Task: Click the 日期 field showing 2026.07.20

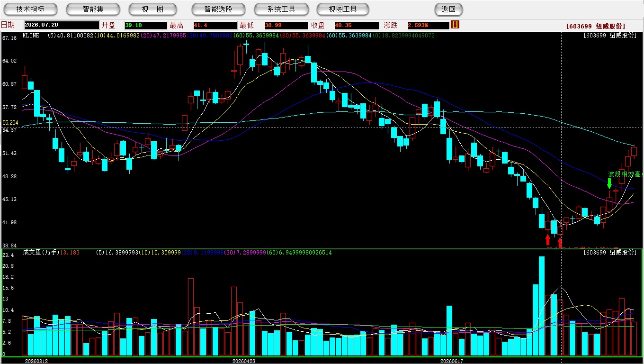Action: [x=62, y=25]
